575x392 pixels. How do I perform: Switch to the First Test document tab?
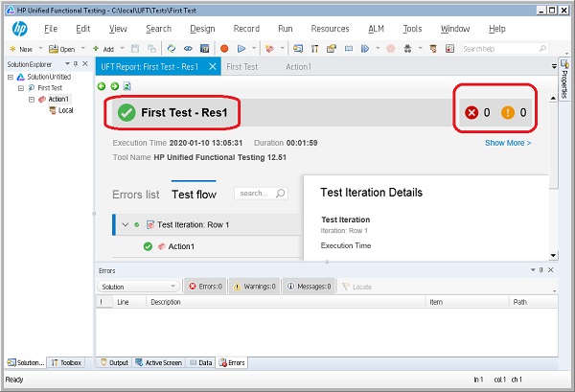click(x=242, y=67)
